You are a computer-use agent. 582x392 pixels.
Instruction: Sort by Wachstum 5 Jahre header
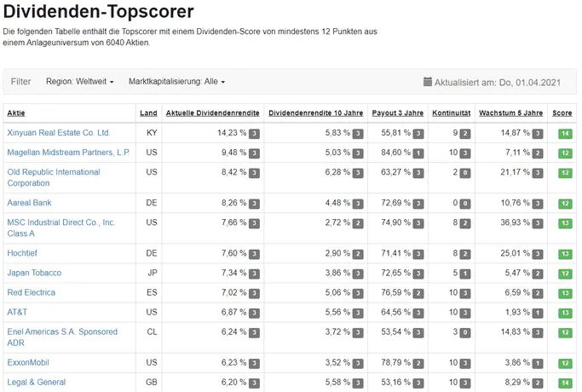(x=510, y=112)
